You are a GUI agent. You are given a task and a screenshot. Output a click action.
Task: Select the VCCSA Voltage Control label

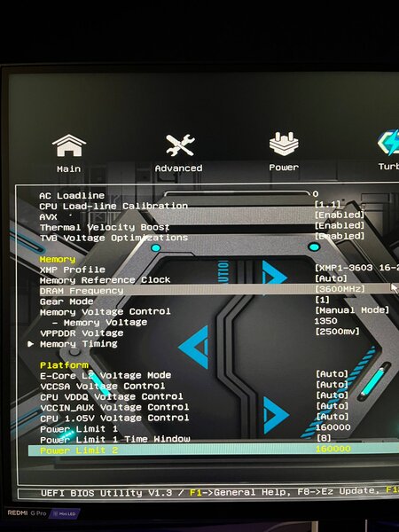[x=103, y=386]
